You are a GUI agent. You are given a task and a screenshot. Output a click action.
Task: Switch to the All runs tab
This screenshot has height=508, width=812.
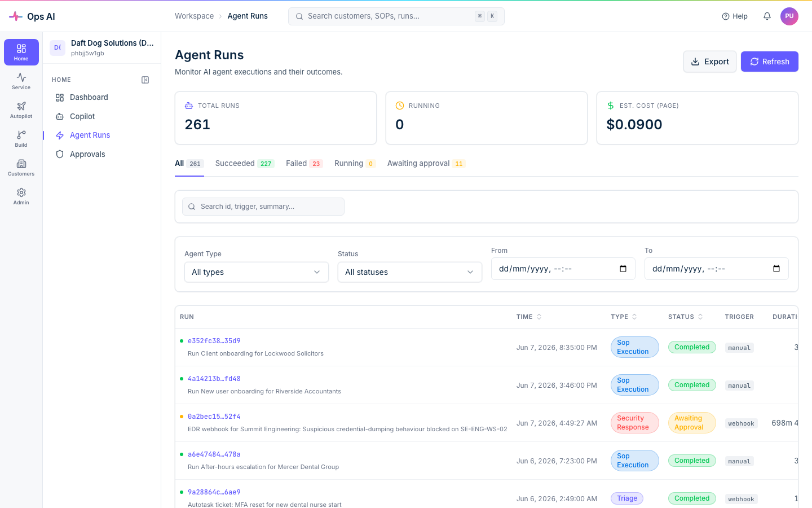(x=189, y=164)
